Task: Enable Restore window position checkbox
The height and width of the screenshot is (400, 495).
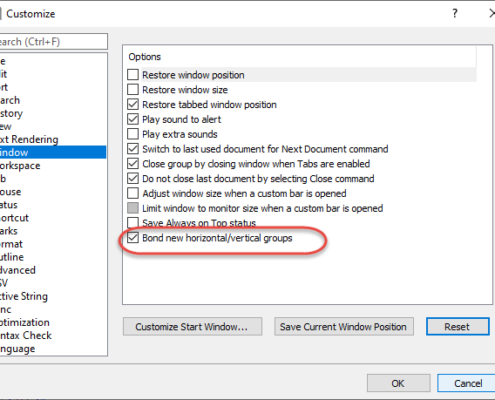Action: point(133,75)
